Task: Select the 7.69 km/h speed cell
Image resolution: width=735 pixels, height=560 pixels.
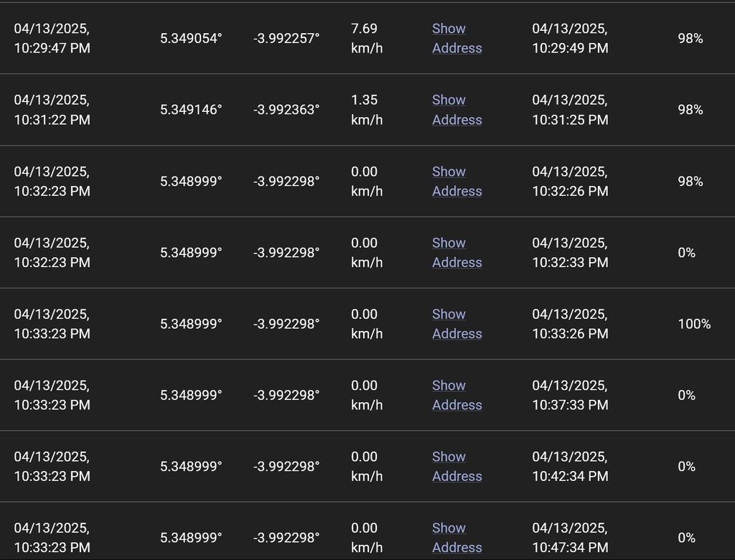Action: pyautogui.click(x=366, y=38)
